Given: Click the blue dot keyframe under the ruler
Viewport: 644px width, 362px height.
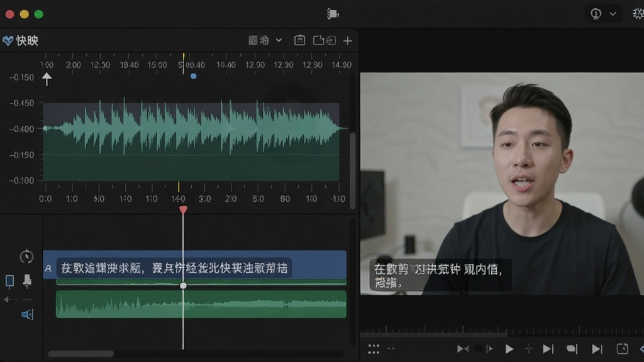Looking at the screenshot, I should (x=194, y=76).
